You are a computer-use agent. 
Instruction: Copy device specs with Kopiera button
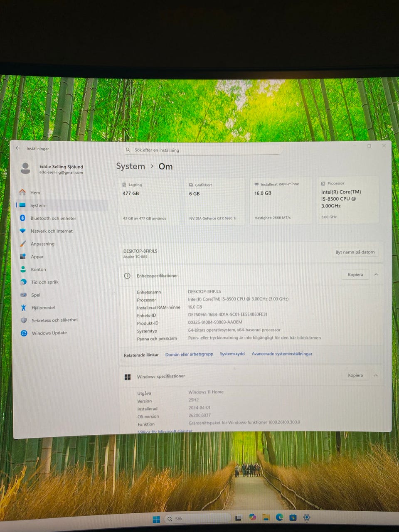(x=355, y=275)
